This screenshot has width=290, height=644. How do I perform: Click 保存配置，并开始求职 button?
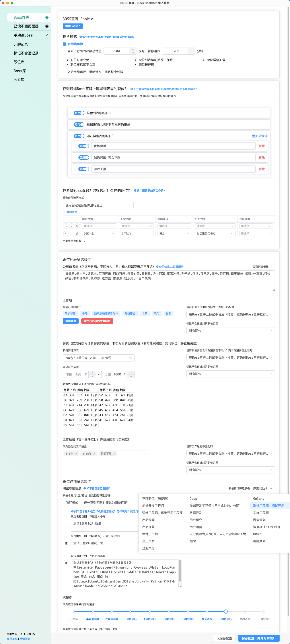[x=259, y=638]
